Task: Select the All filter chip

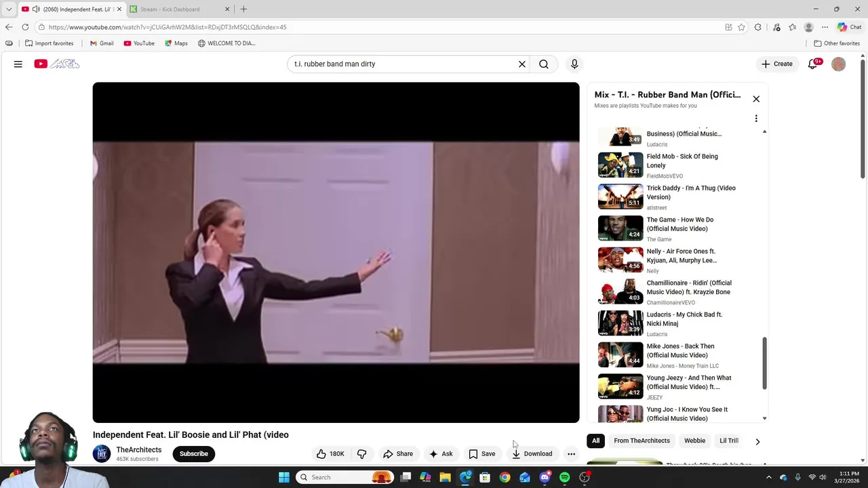Action: point(595,441)
